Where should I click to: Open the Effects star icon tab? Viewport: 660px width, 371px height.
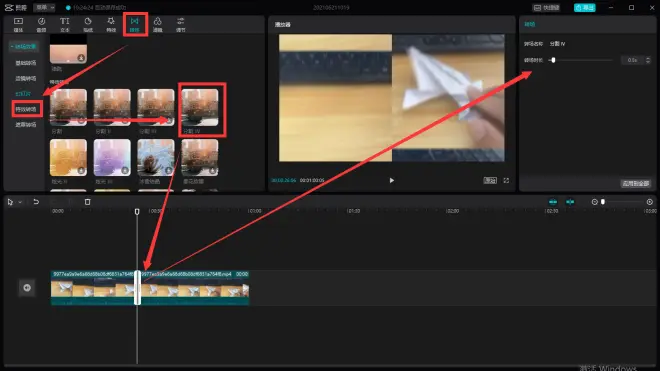coord(111,24)
